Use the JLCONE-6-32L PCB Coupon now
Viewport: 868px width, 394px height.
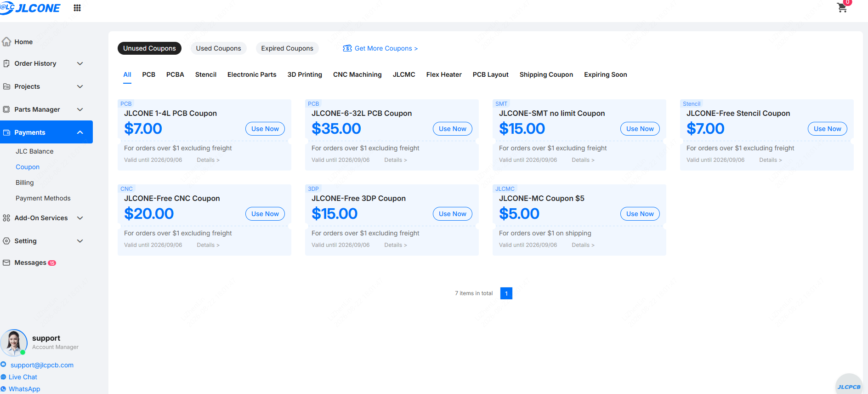tap(453, 129)
